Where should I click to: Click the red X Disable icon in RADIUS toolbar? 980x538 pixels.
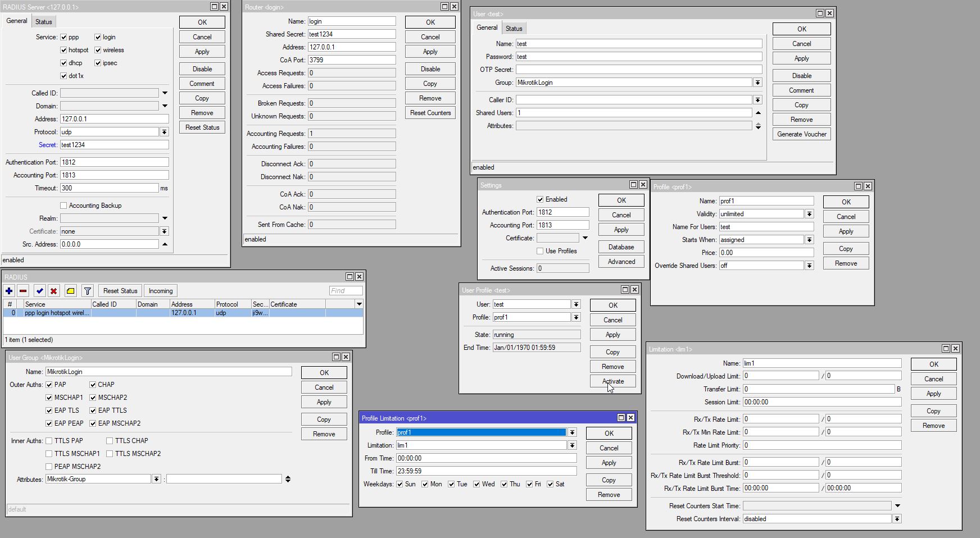point(53,291)
